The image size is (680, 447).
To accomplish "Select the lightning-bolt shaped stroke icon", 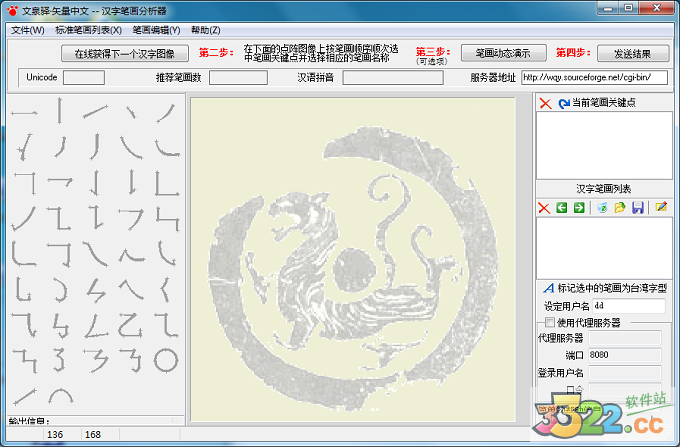I will pyautogui.click(x=96, y=290).
